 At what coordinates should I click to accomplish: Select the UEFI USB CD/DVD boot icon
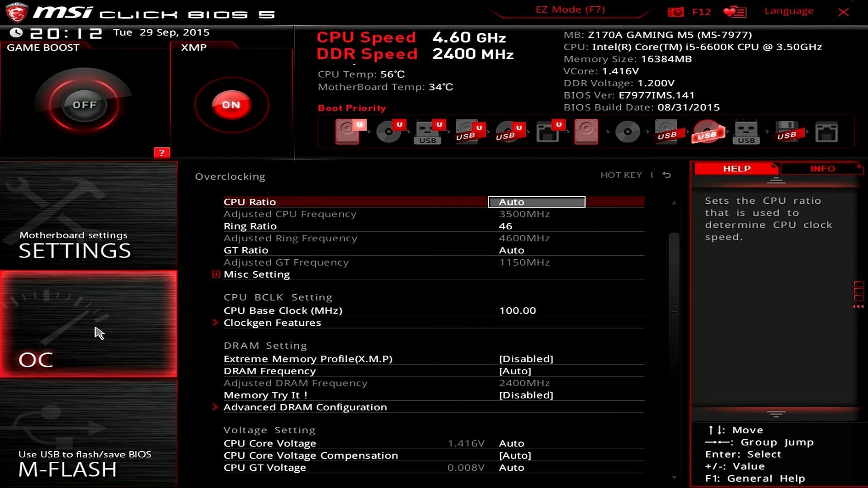click(x=510, y=132)
